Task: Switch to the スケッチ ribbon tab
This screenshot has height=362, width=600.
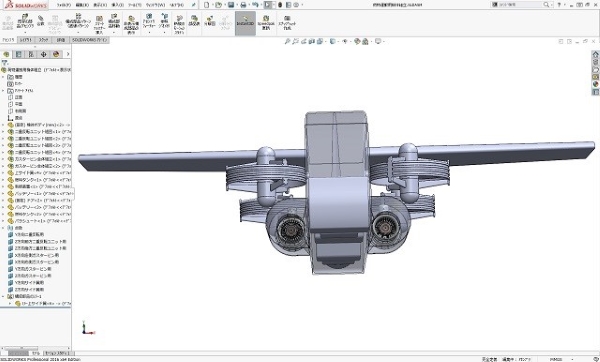Action: coord(44,40)
